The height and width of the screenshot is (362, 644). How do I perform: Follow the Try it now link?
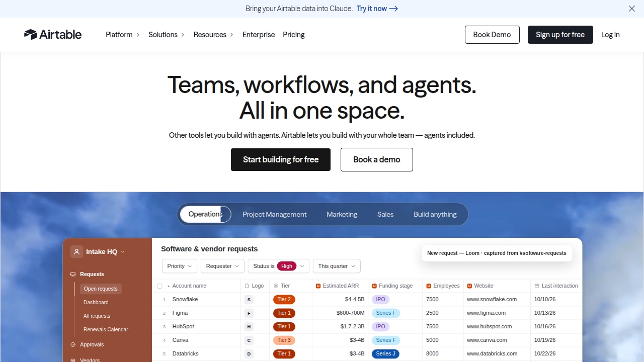coord(377,9)
